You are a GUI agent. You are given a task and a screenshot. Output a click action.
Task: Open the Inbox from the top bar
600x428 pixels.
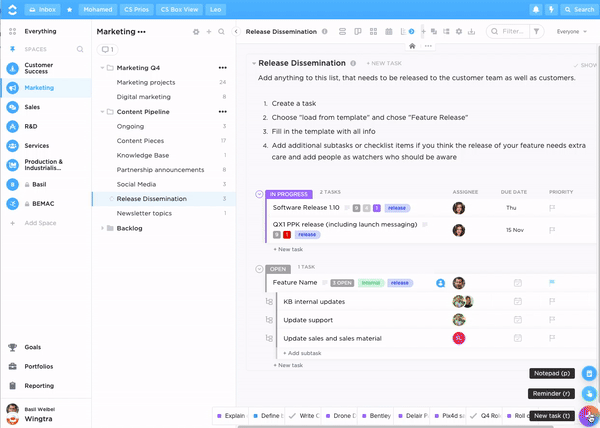pos(40,9)
